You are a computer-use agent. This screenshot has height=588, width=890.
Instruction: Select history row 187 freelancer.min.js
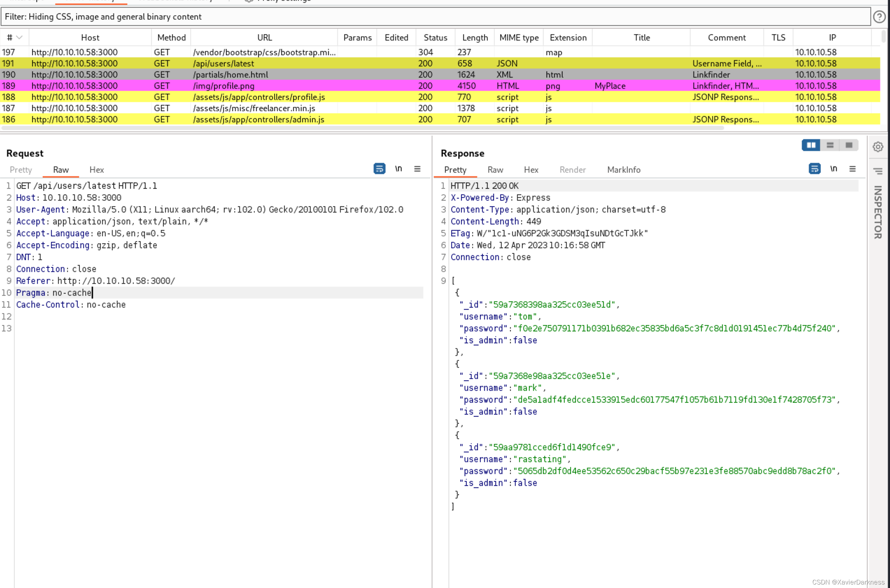pyautogui.click(x=440, y=108)
